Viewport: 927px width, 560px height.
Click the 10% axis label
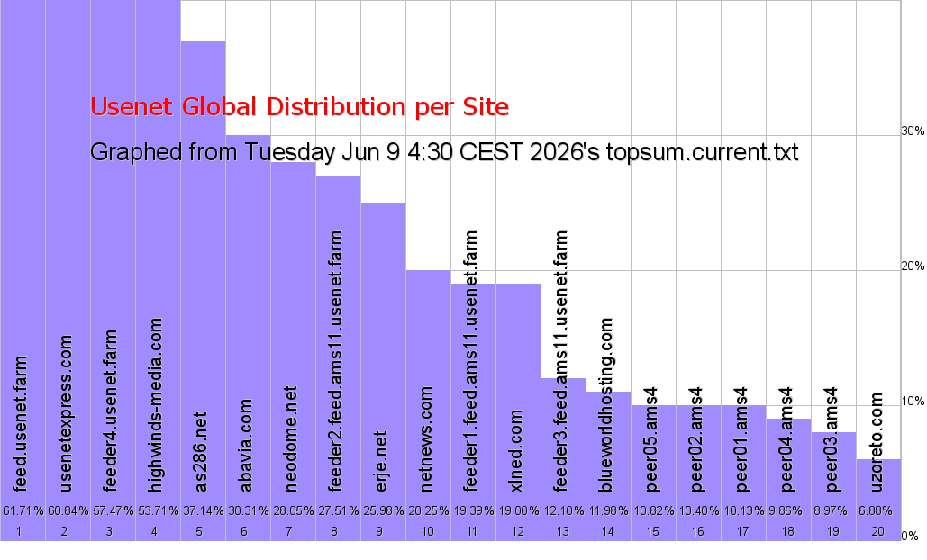(913, 402)
